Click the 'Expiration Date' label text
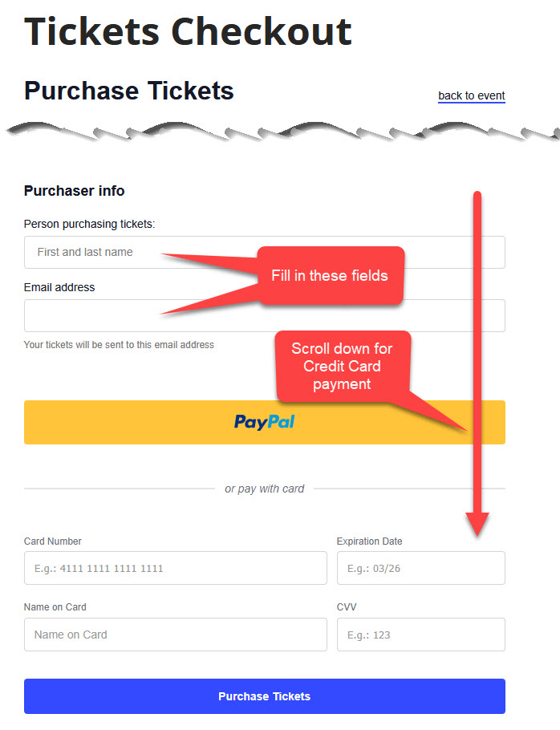560x730 pixels. coord(369,541)
